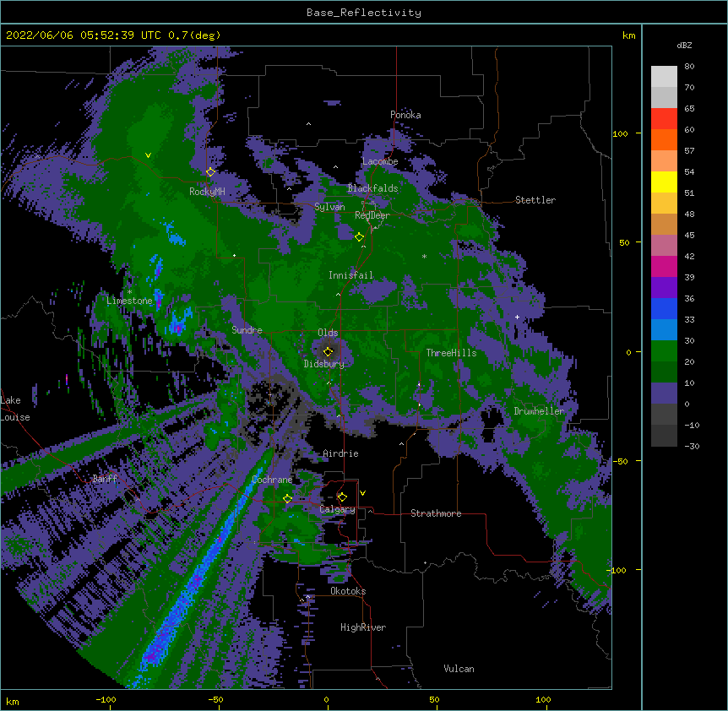The width and height of the screenshot is (728, 711).
Task: Select the slate purple 0-10 dBZ legend swatch
Action: pos(664,393)
